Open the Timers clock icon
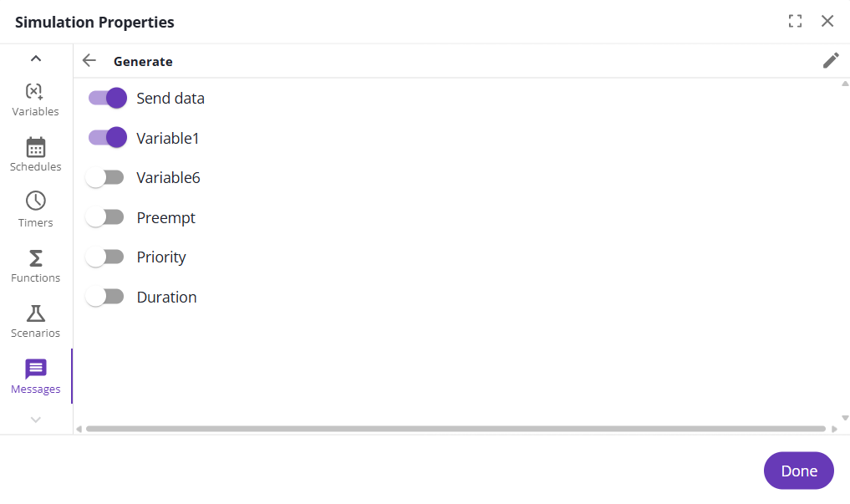Screen dimensions: 850x504 pyautogui.click(x=35, y=201)
